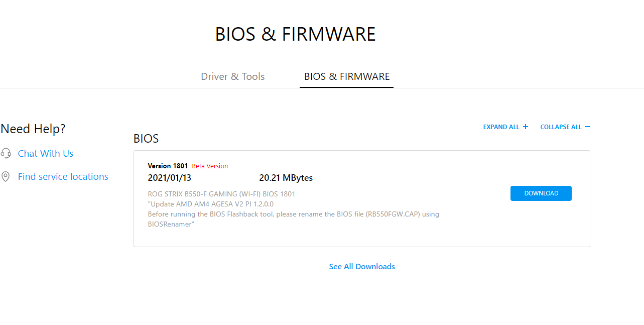The width and height of the screenshot is (644, 325).
Task: Expand all BIOS entries
Action: (505, 127)
